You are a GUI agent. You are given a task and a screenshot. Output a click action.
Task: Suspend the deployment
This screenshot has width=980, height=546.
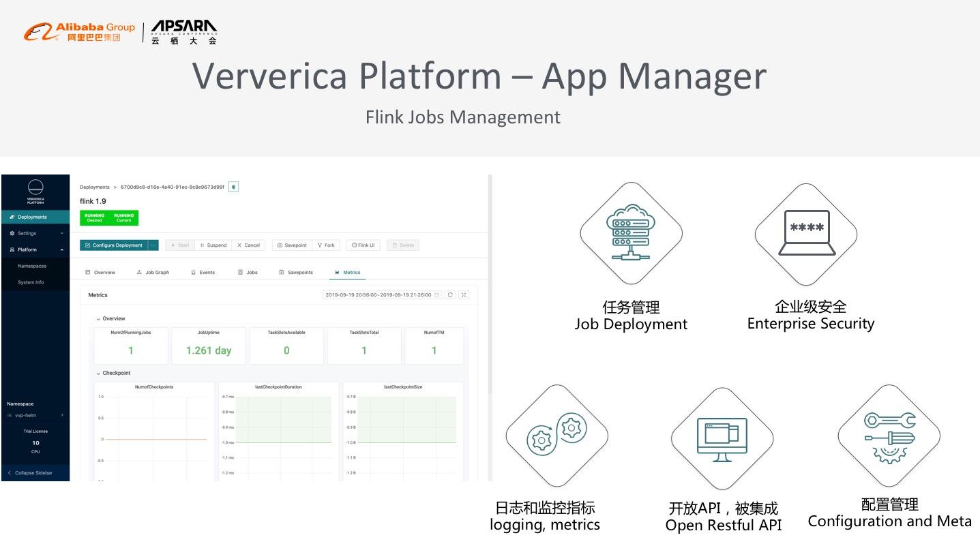pos(213,245)
